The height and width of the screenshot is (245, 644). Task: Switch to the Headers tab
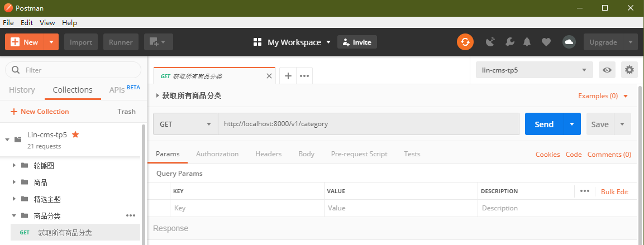[x=268, y=154]
